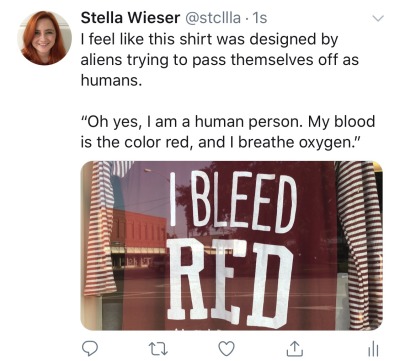400x361 pixels.
Task: Click the 'designed by aliens' tweet paragraph
Action: (x=220, y=60)
